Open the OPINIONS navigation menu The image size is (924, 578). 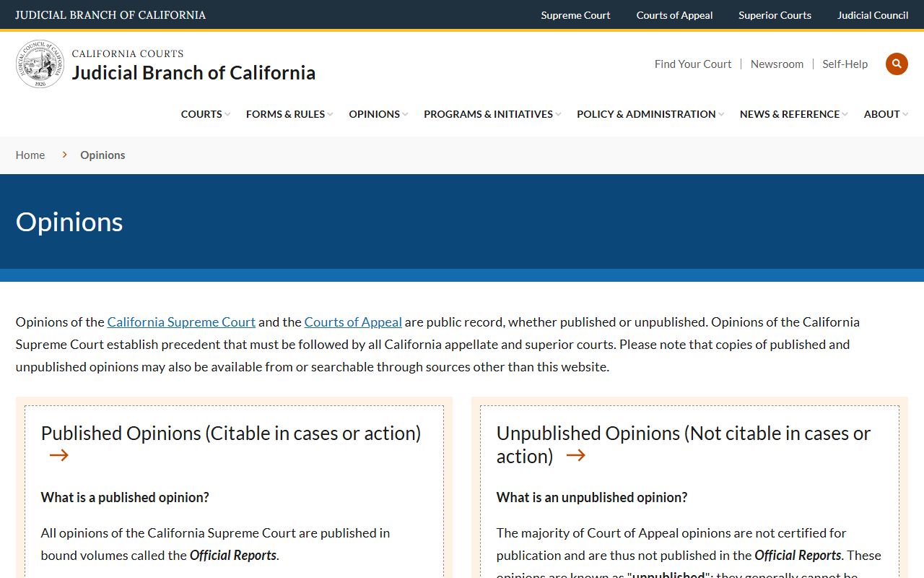(x=374, y=114)
